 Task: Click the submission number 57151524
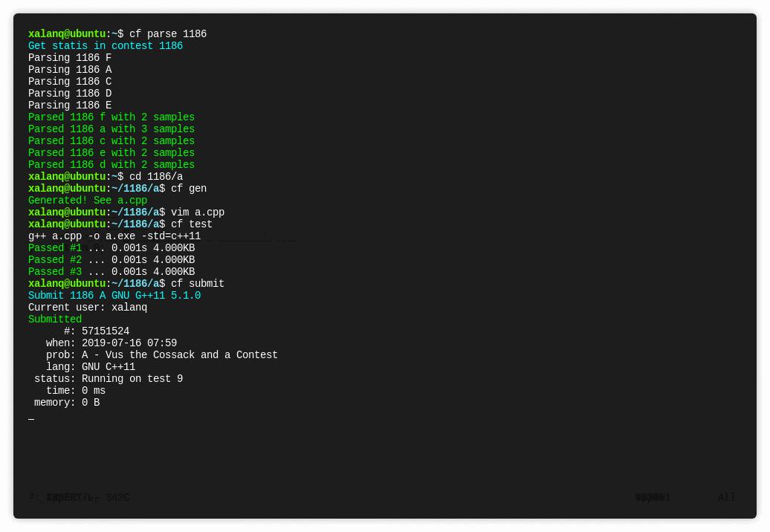pos(106,331)
